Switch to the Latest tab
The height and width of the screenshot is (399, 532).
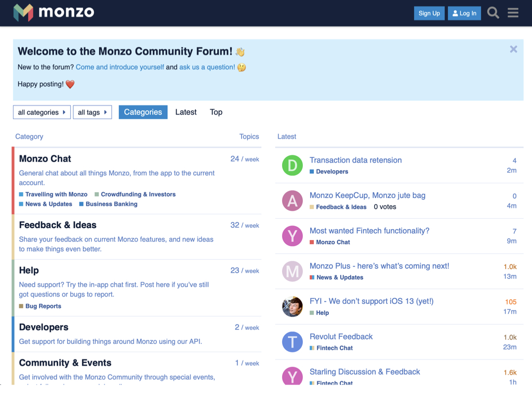point(185,112)
